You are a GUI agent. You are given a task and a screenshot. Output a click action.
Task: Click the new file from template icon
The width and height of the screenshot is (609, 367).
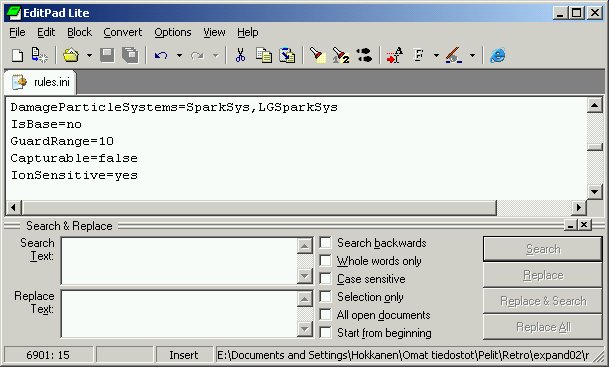pyautogui.click(x=39, y=56)
